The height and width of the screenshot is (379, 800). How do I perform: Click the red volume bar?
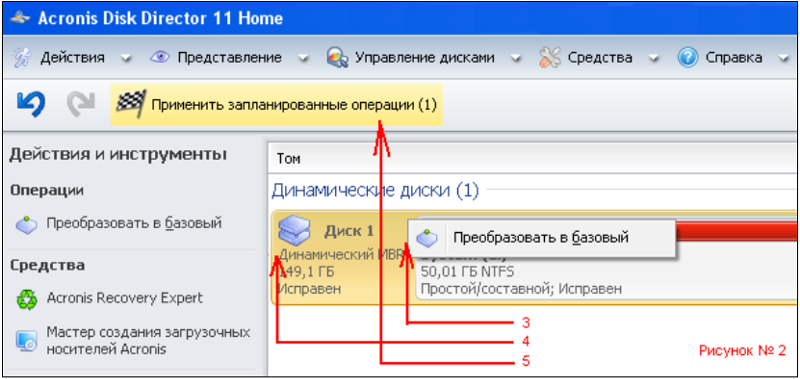click(735, 231)
